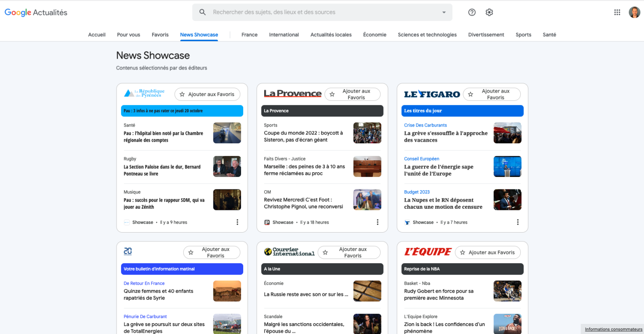Click the search magnifier icon
644x334 pixels.
pos(203,12)
